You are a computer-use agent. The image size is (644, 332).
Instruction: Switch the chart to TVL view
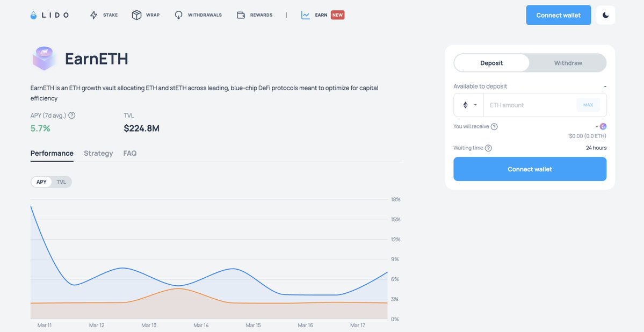click(x=61, y=182)
